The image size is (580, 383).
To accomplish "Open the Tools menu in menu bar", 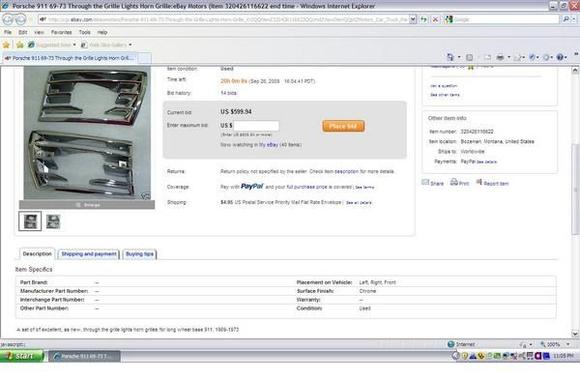I will coord(84,33).
